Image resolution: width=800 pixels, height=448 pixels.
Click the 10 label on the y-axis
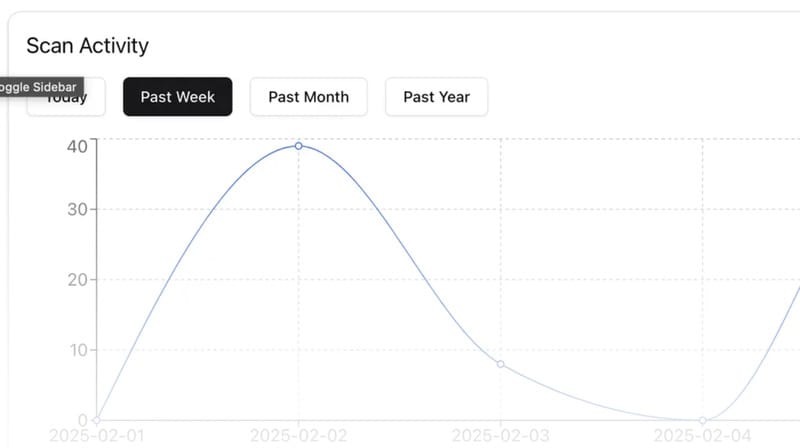tap(77, 350)
